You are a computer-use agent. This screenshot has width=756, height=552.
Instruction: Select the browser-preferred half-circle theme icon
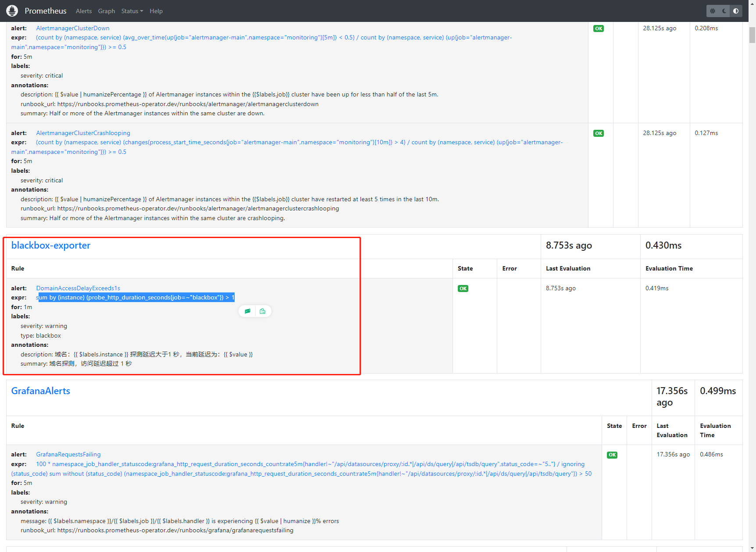point(736,11)
